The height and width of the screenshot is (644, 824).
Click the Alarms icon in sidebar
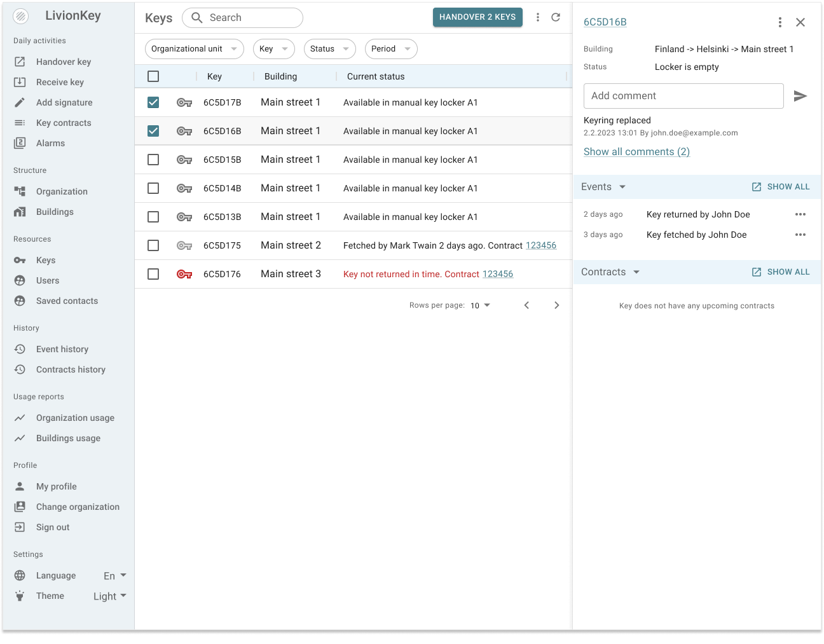(x=20, y=143)
